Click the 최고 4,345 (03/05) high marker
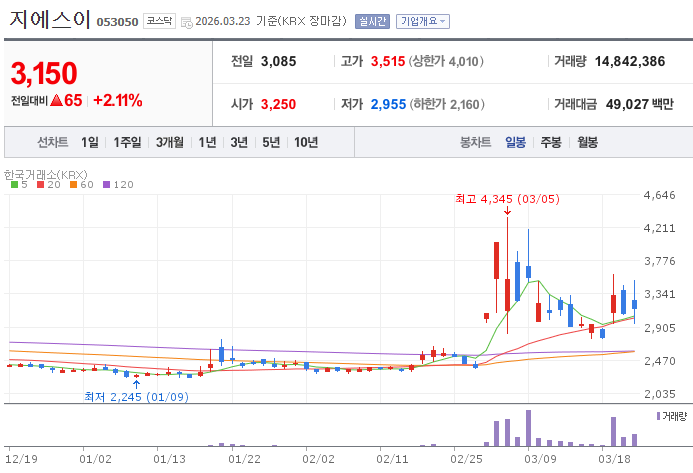The image size is (693, 473). tap(507, 199)
